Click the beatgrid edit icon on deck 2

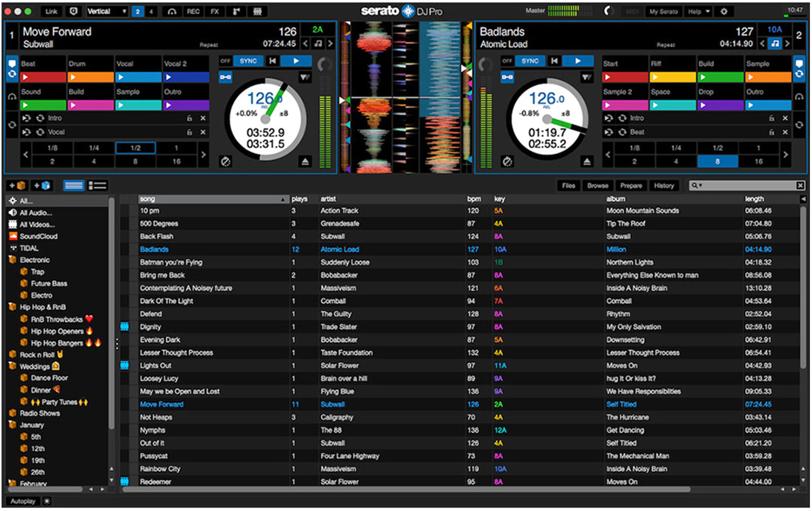(x=507, y=161)
